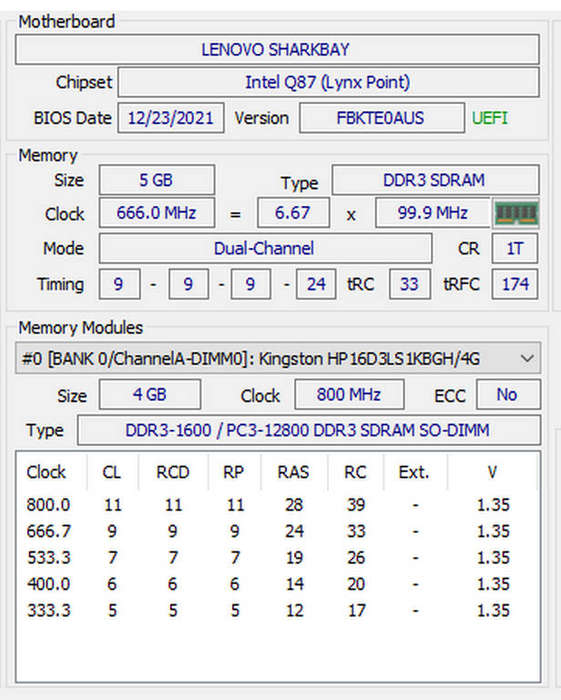Viewport: 561px width, 700px height.
Task: Select the 1T command rate field
Action: pos(515,248)
